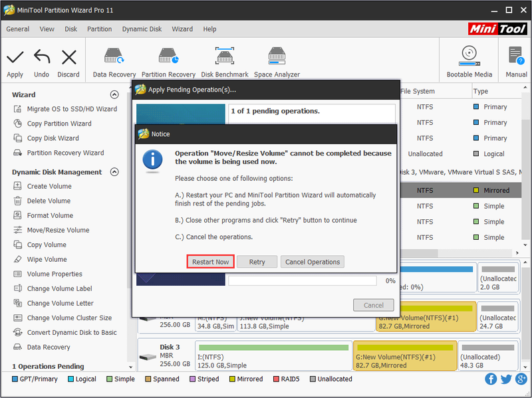The image size is (532, 398).
Task: Click the Discard X icon
Action: pyautogui.click(x=69, y=57)
